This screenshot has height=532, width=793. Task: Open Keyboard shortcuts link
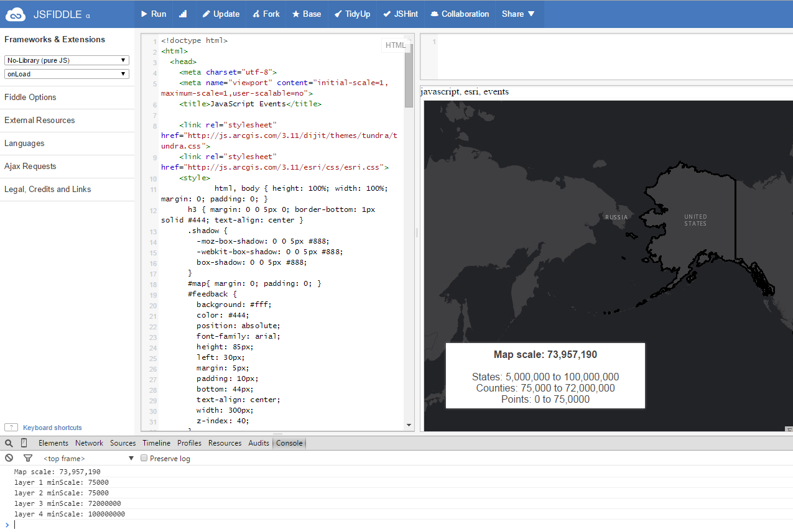52,428
